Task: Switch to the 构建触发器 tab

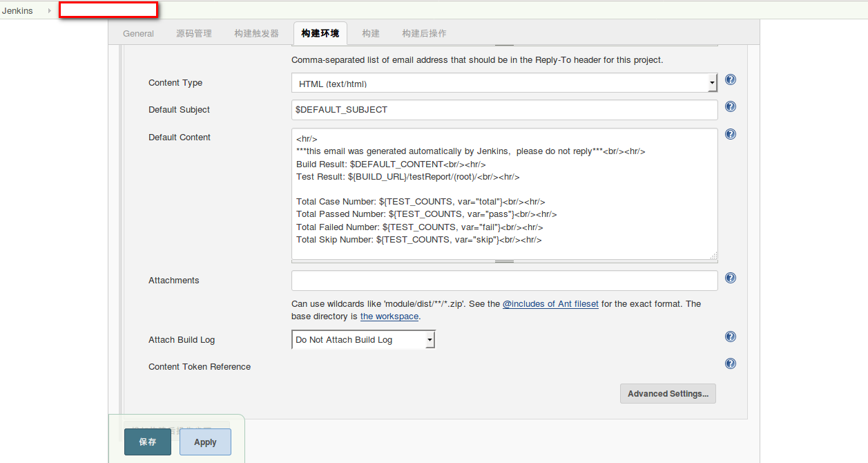Action: [256, 33]
